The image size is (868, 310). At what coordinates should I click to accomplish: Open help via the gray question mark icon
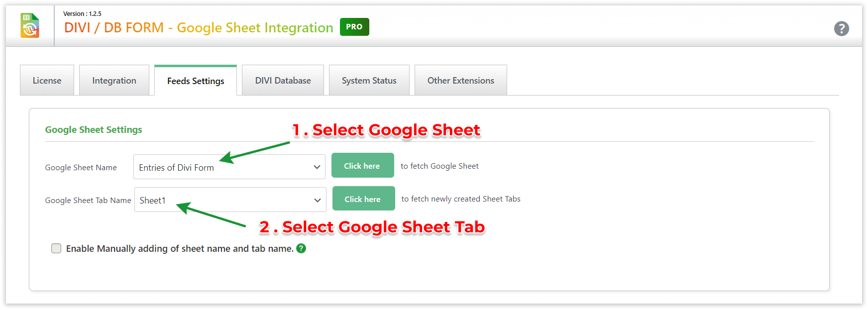point(841,28)
